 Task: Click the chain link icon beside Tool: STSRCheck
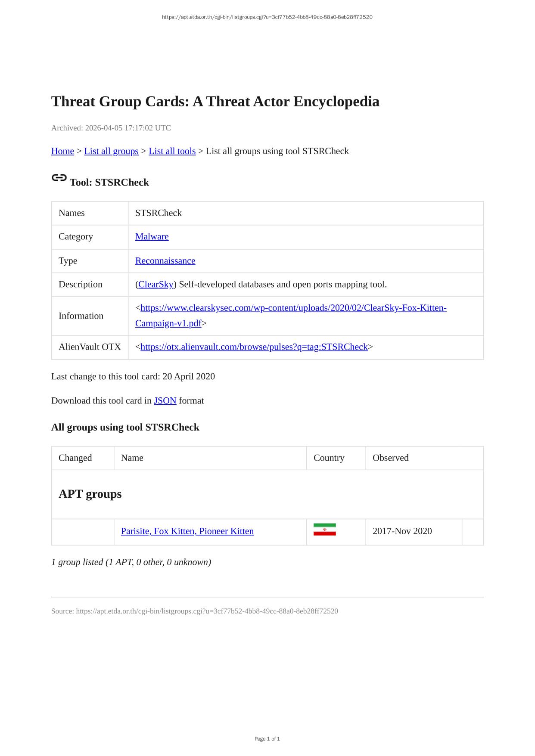pyautogui.click(x=59, y=178)
